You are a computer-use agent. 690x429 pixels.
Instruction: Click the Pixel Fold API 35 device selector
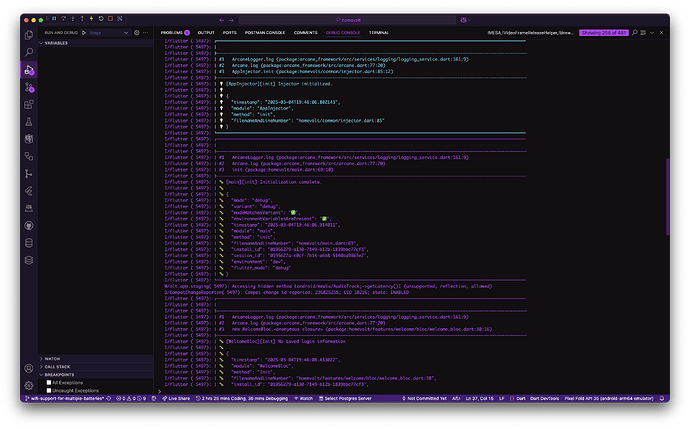point(609,398)
